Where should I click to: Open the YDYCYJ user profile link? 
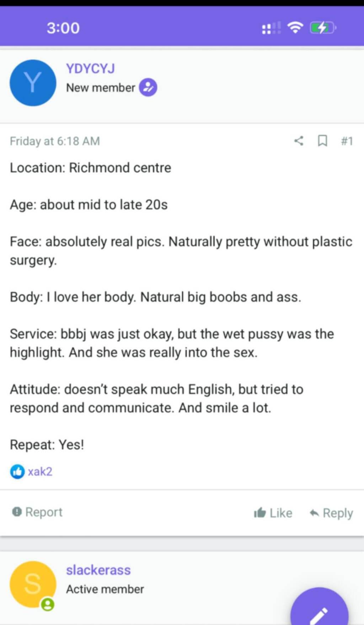click(90, 68)
